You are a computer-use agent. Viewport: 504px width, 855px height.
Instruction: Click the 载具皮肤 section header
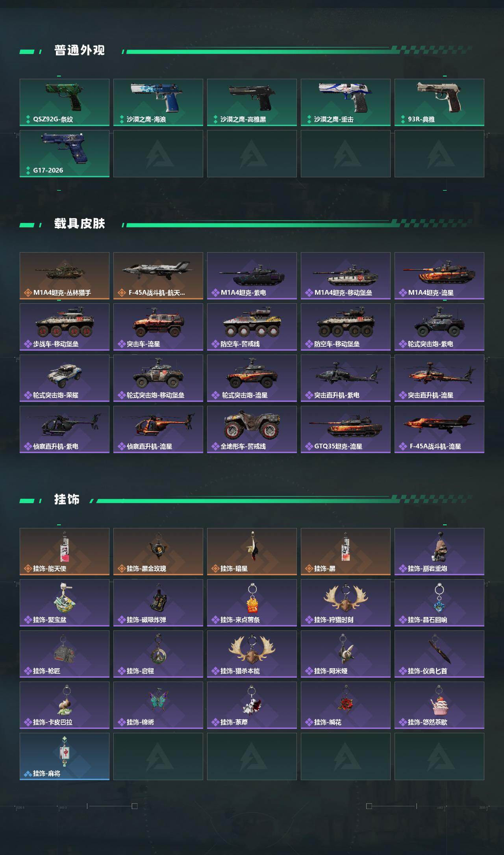coord(80,224)
